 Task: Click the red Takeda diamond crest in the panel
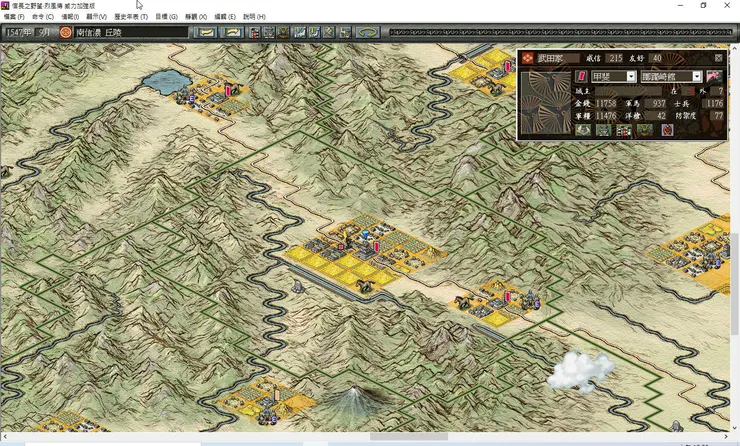528,58
